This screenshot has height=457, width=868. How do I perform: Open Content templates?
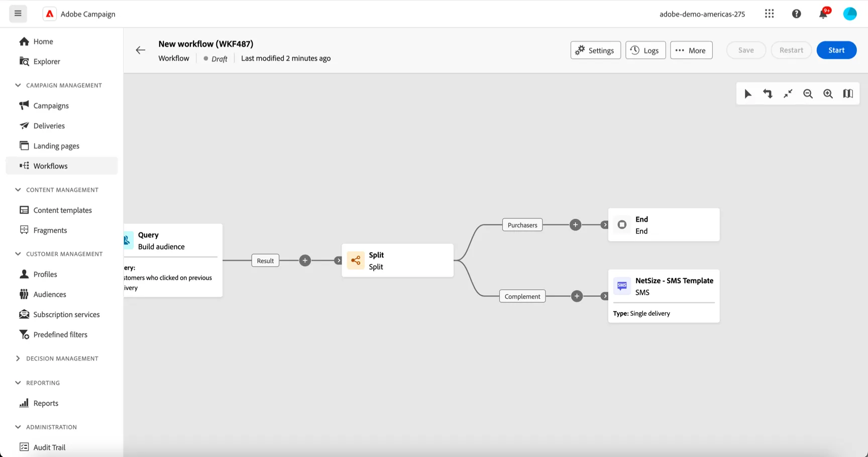pyautogui.click(x=62, y=210)
